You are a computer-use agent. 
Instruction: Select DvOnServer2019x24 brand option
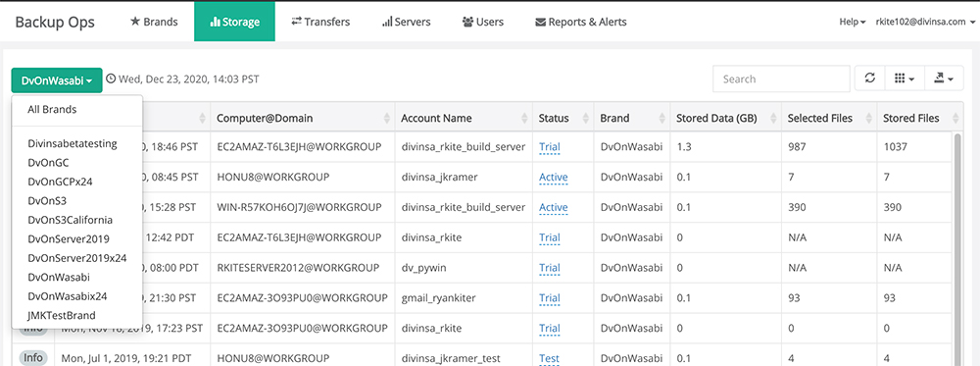pos(77,258)
